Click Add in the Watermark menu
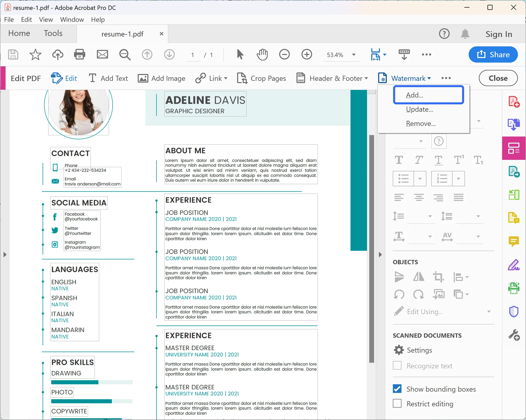The width and height of the screenshot is (526, 420). click(428, 95)
